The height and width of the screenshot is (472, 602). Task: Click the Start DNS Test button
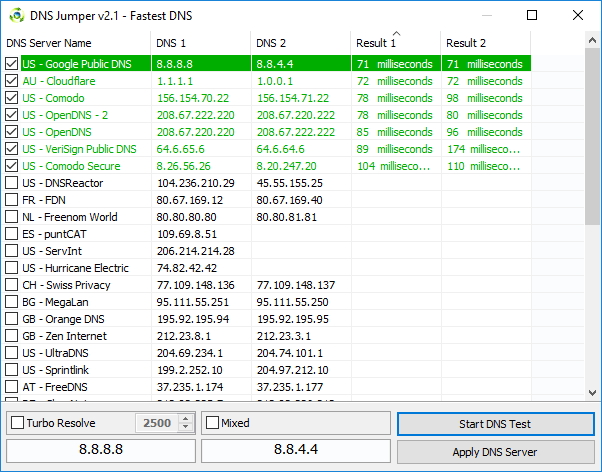point(496,424)
